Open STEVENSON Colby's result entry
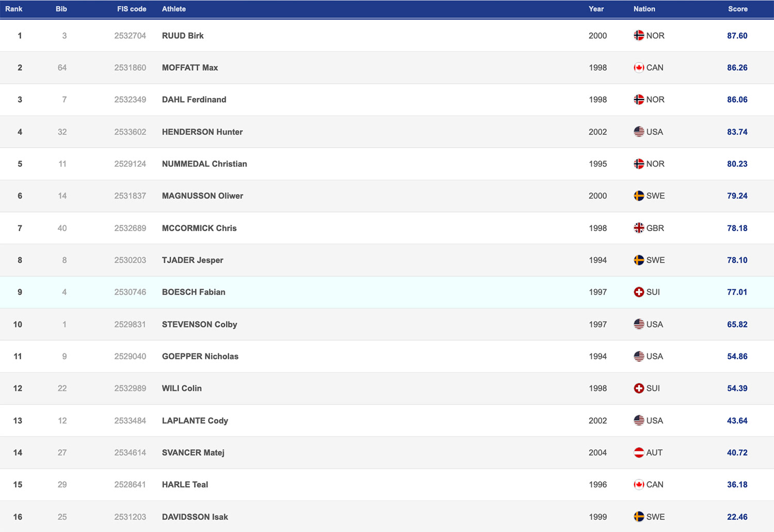This screenshot has width=774, height=532. point(199,325)
